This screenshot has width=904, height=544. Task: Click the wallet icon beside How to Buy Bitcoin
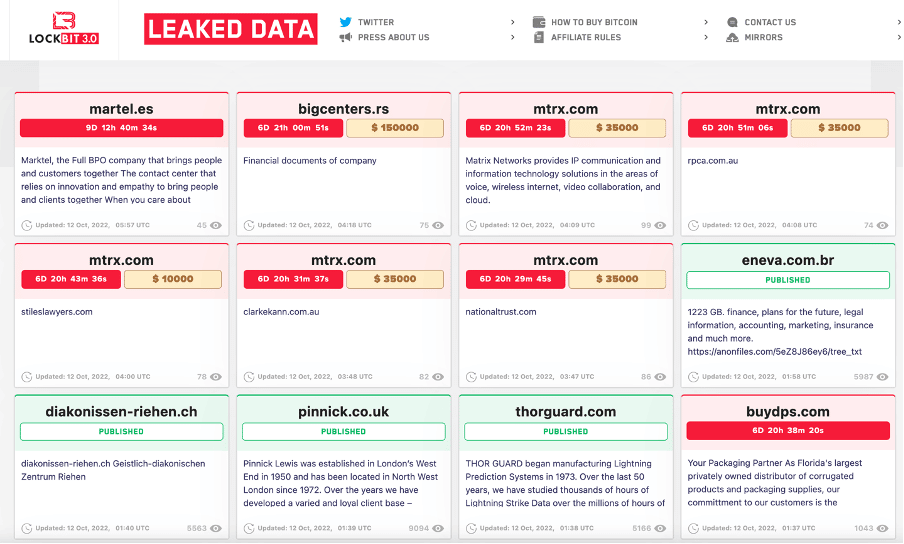point(539,22)
